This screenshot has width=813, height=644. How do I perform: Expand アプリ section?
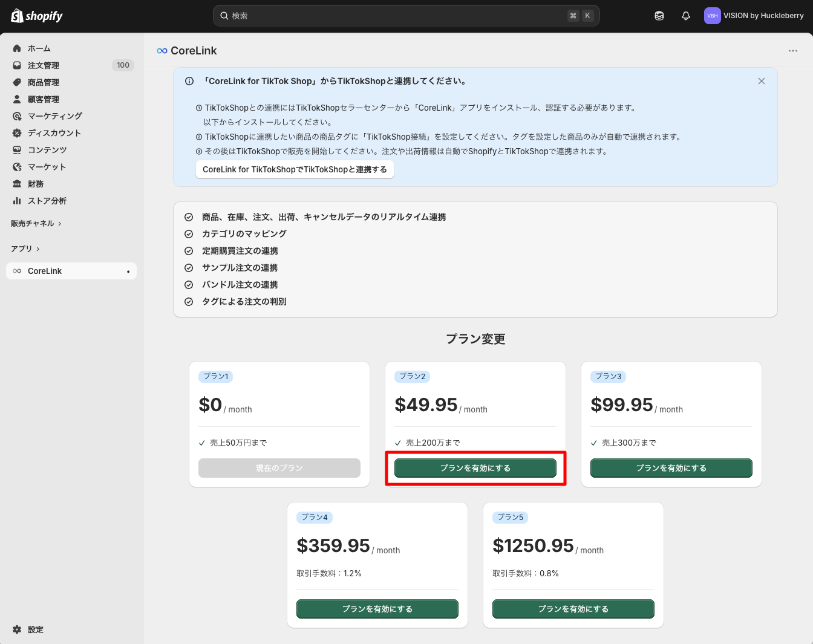click(x=25, y=249)
